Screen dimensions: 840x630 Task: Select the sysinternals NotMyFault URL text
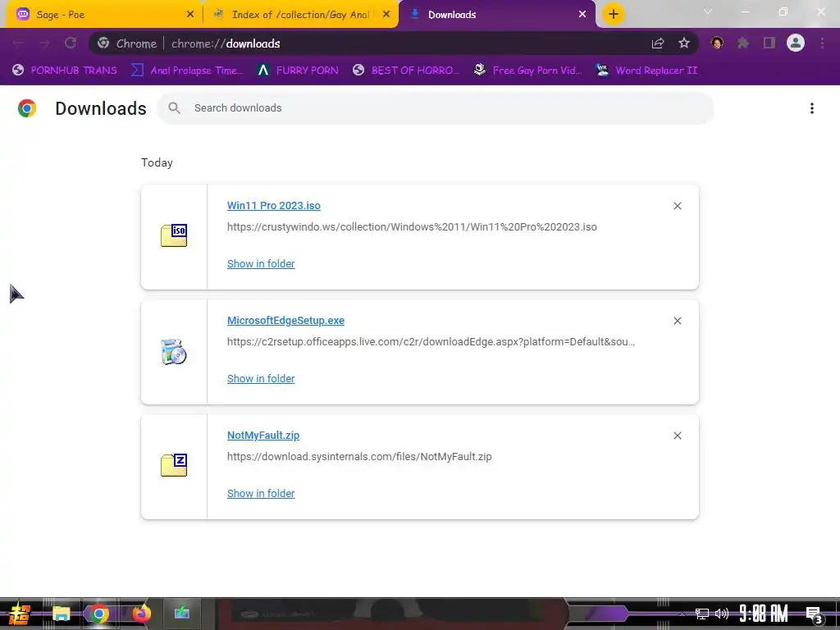click(x=359, y=457)
